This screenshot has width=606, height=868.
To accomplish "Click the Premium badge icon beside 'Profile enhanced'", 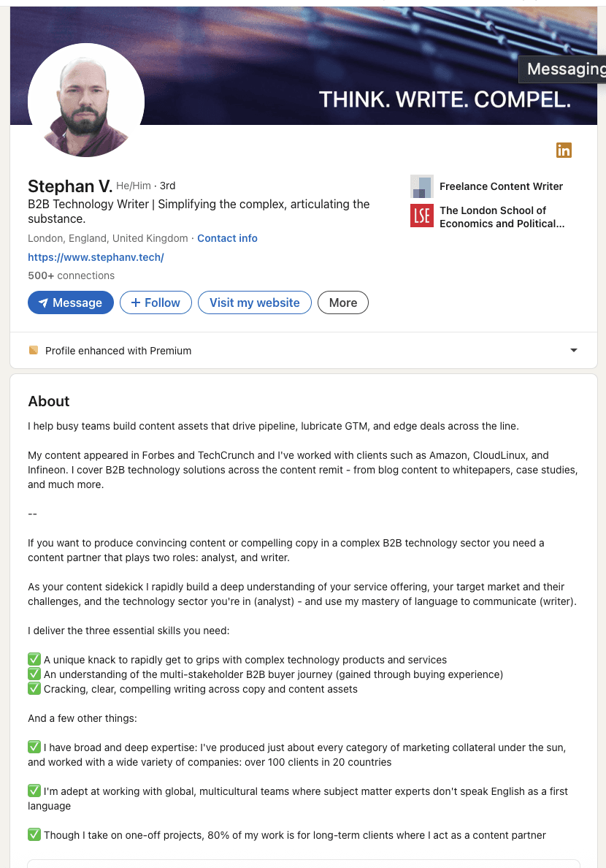I will (x=33, y=350).
